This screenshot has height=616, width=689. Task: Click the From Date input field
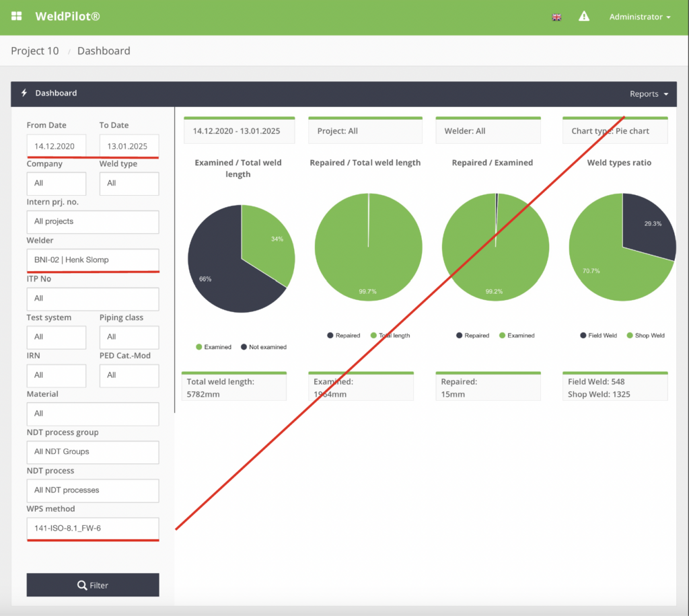(x=57, y=146)
